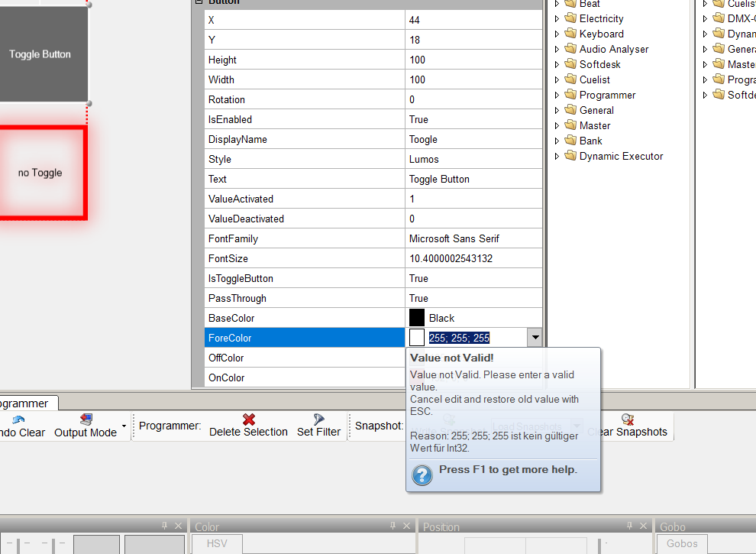The width and height of the screenshot is (756, 554).
Task: Pin the Color panel using pushpin icon
Action: pyautogui.click(x=393, y=526)
